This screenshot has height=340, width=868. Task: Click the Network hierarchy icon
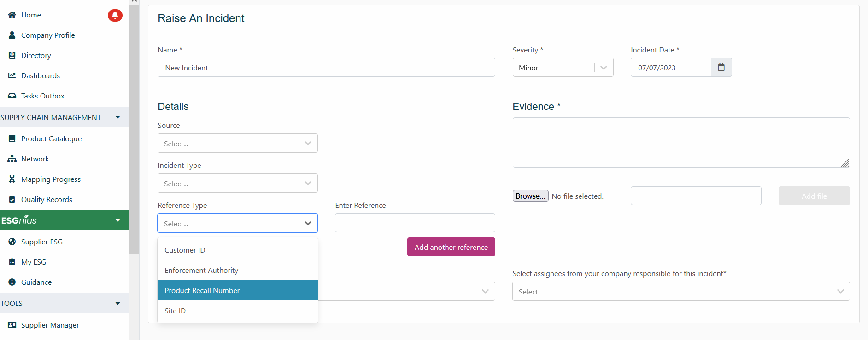point(12,159)
